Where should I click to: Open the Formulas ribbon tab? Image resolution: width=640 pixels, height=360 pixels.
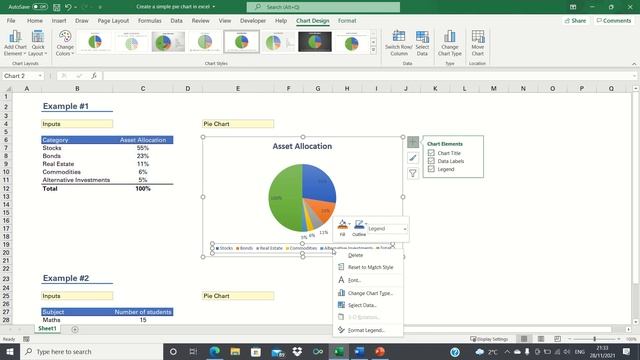click(149, 20)
